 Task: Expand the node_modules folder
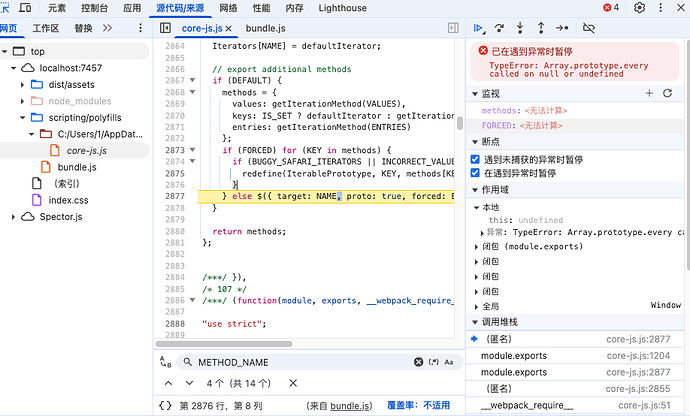click(x=22, y=101)
